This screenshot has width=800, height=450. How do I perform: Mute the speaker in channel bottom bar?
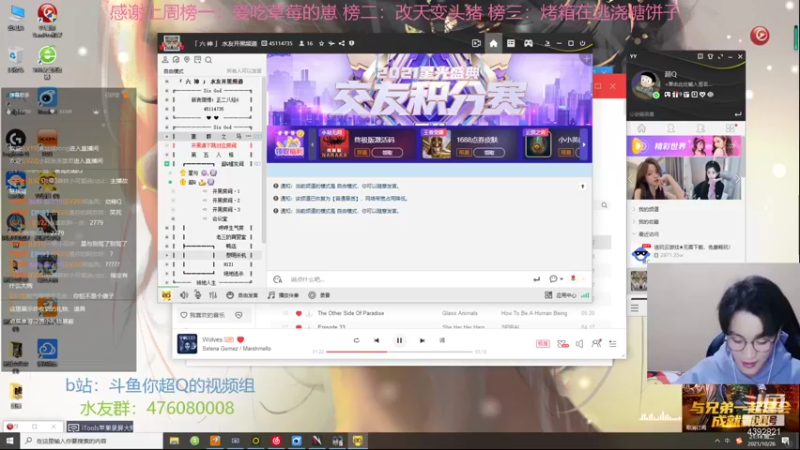(x=184, y=295)
